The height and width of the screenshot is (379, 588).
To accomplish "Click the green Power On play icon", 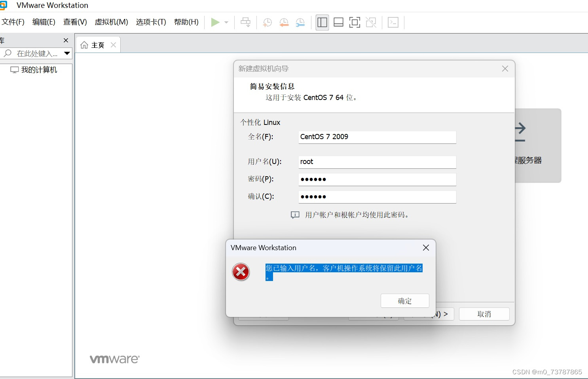I will coord(215,22).
